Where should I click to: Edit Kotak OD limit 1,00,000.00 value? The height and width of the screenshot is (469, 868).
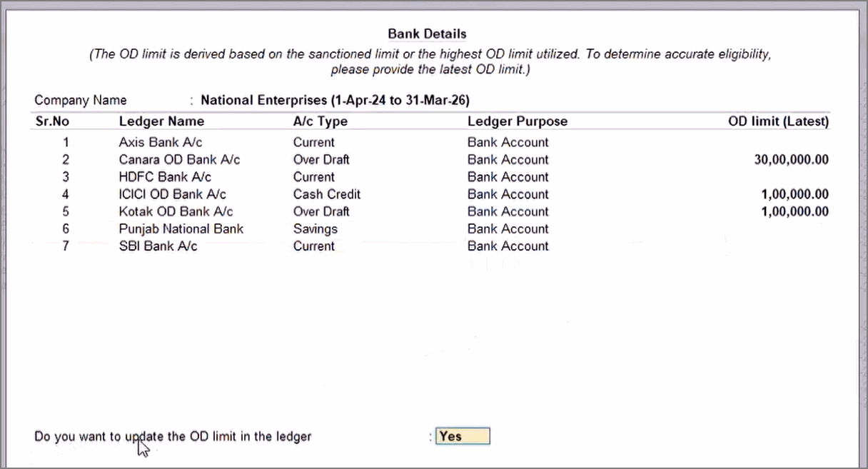pyautogui.click(x=794, y=211)
